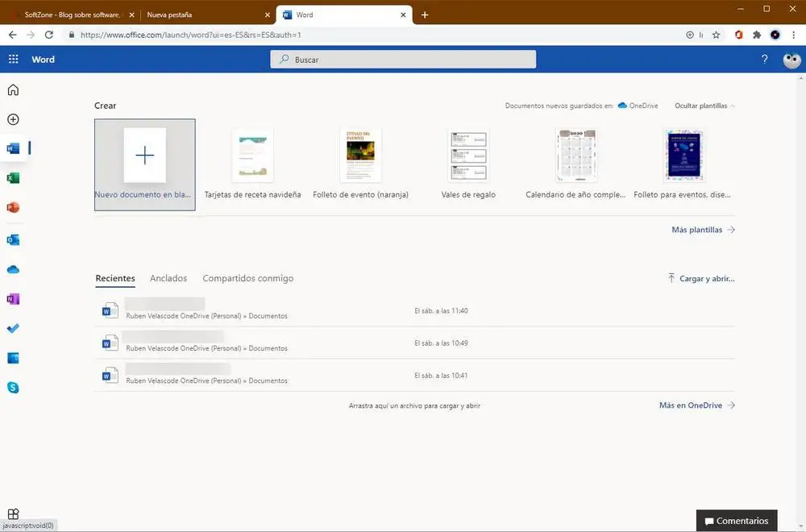This screenshot has width=806, height=532.
Task: Click the browser address bar
Action: point(376,35)
